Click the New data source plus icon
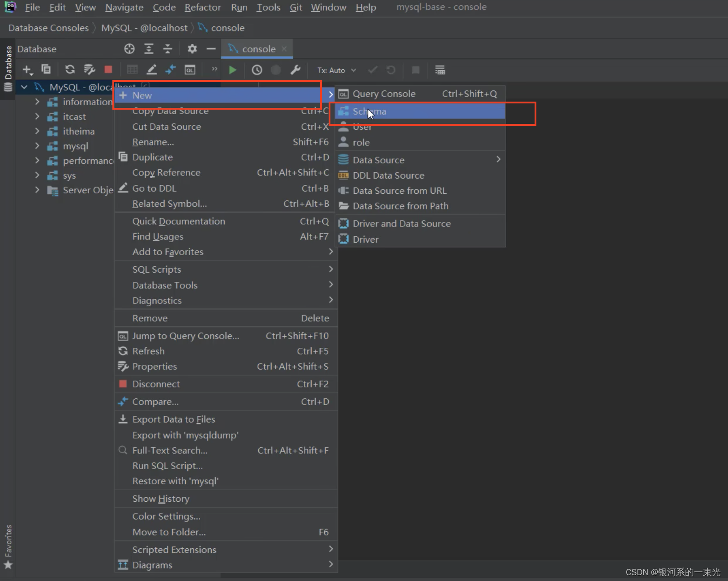Screen dimensions: 728x581 (x=27, y=69)
